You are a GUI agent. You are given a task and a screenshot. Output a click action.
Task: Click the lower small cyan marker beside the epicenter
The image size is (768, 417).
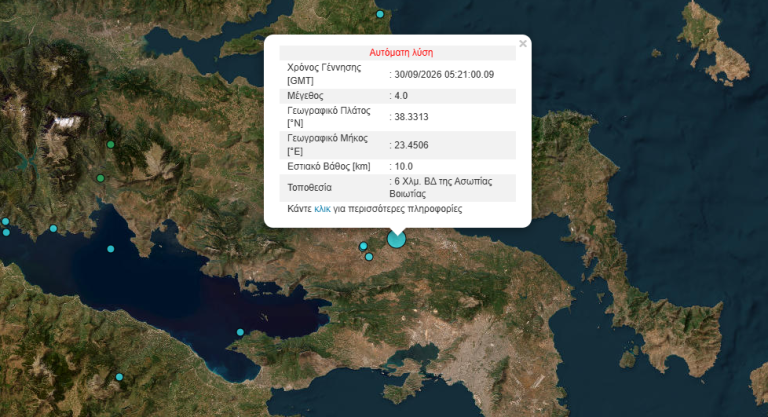(x=369, y=257)
